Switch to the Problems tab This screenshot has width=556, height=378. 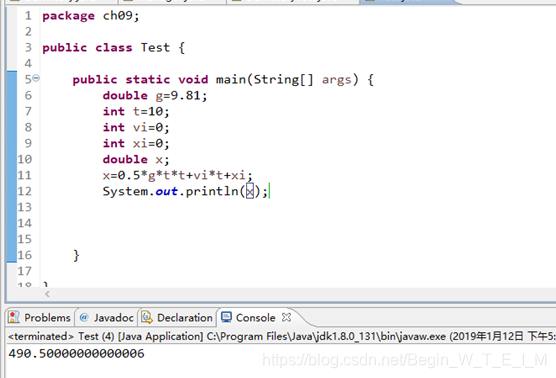click(x=40, y=317)
